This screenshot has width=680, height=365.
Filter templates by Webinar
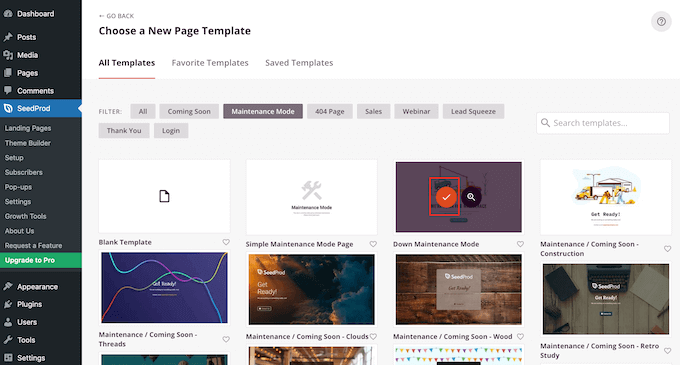416,111
